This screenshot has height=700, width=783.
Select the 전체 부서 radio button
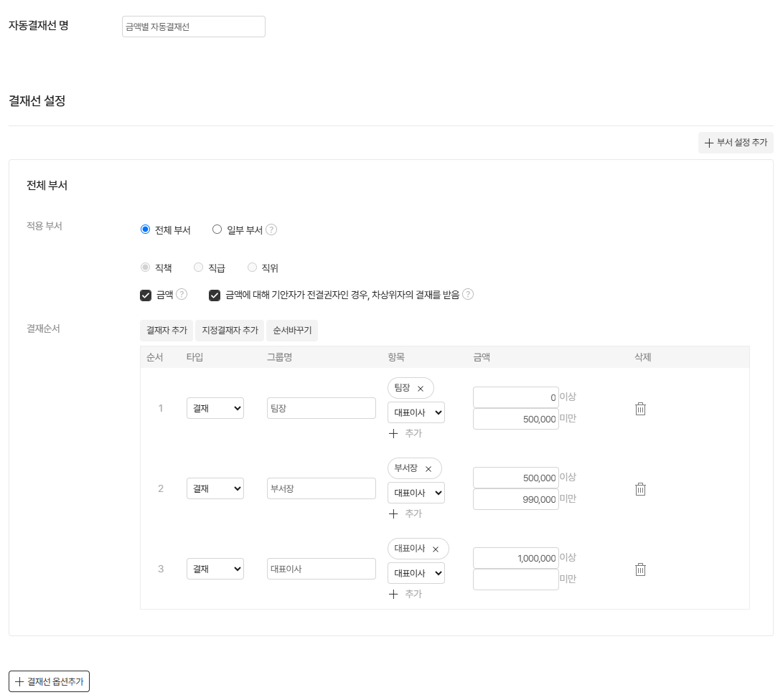click(x=146, y=230)
